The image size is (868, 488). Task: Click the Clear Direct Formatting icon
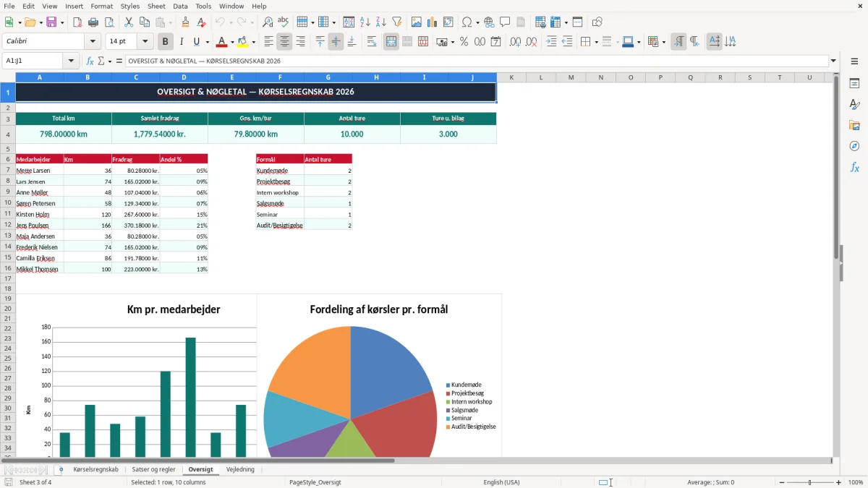point(202,22)
